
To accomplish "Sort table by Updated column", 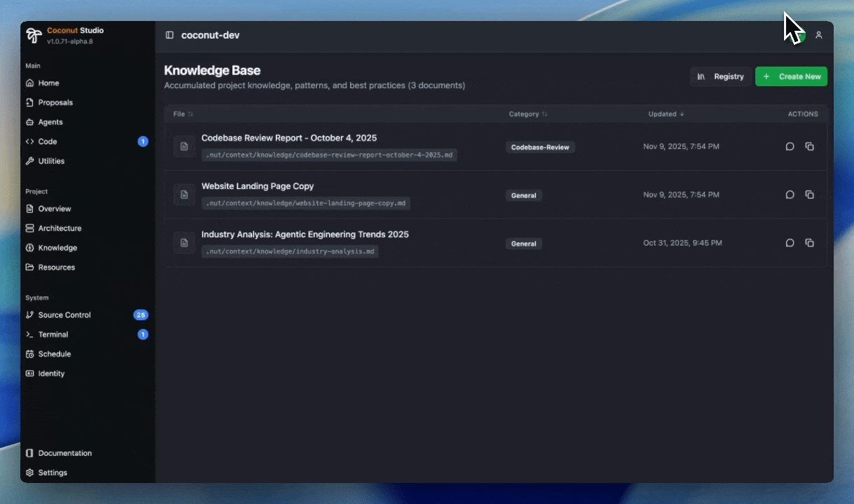I will pyautogui.click(x=666, y=114).
